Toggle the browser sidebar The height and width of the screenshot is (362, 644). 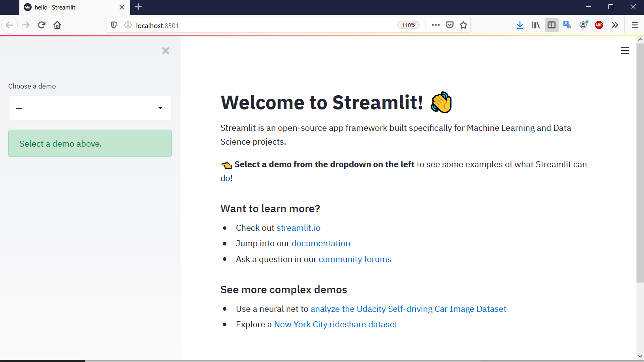point(551,25)
